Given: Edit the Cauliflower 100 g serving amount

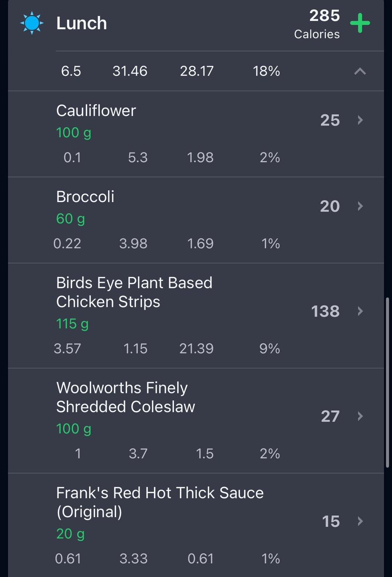Looking at the screenshot, I should (x=74, y=133).
